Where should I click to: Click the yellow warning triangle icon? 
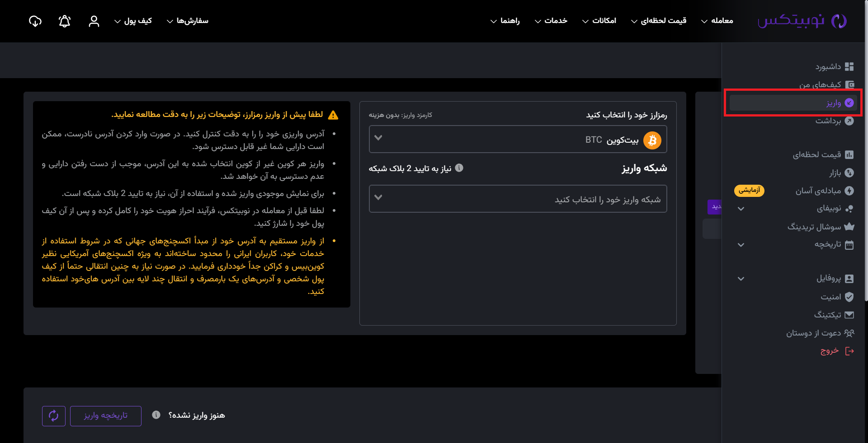(333, 115)
